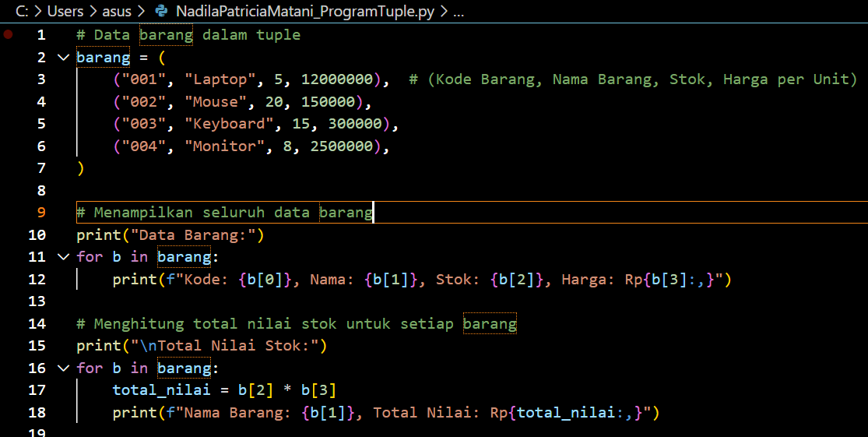Image resolution: width=868 pixels, height=437 pixels.
Task: Click 'barang' in the loop on line 11
Action: click(184, 256)
